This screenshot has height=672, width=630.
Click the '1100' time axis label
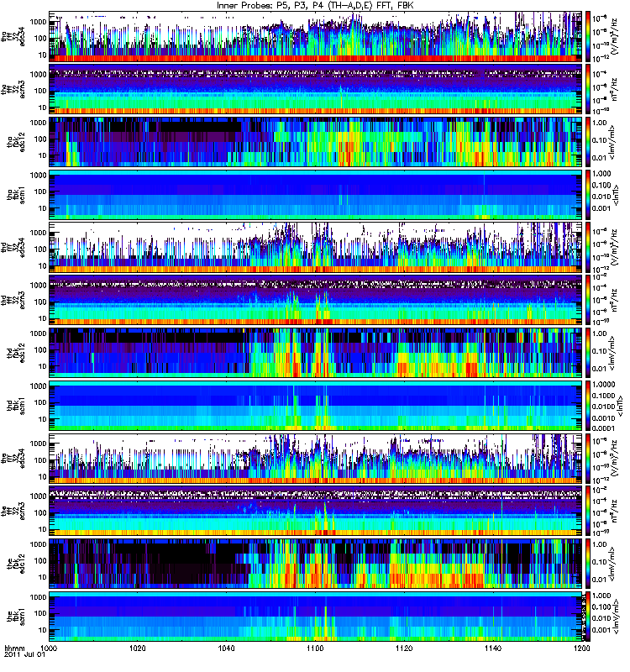tap(315, 648)
